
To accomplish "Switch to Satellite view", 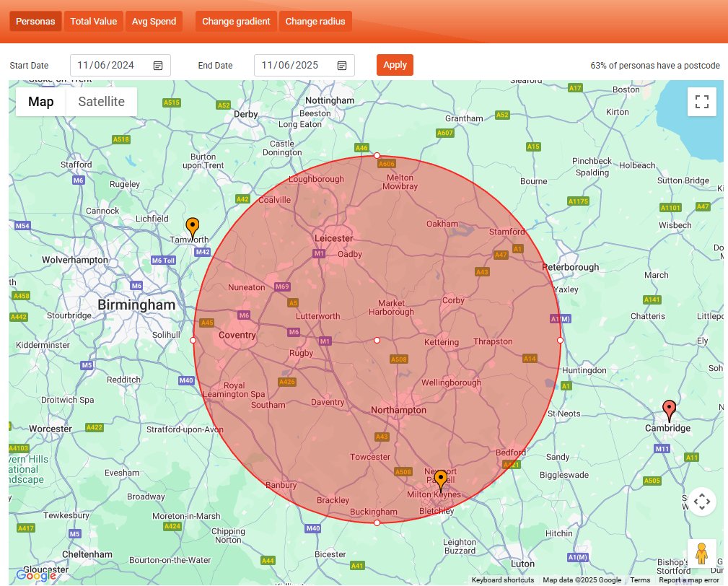I will 101,101.
